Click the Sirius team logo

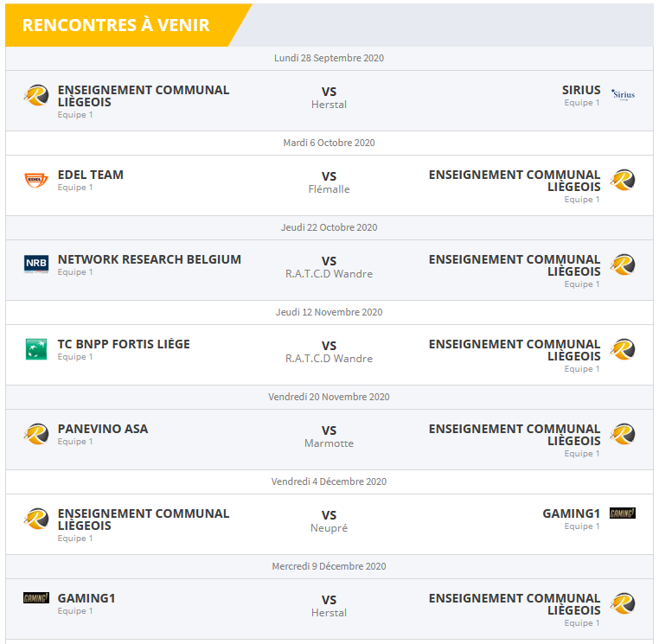point(623,95)
